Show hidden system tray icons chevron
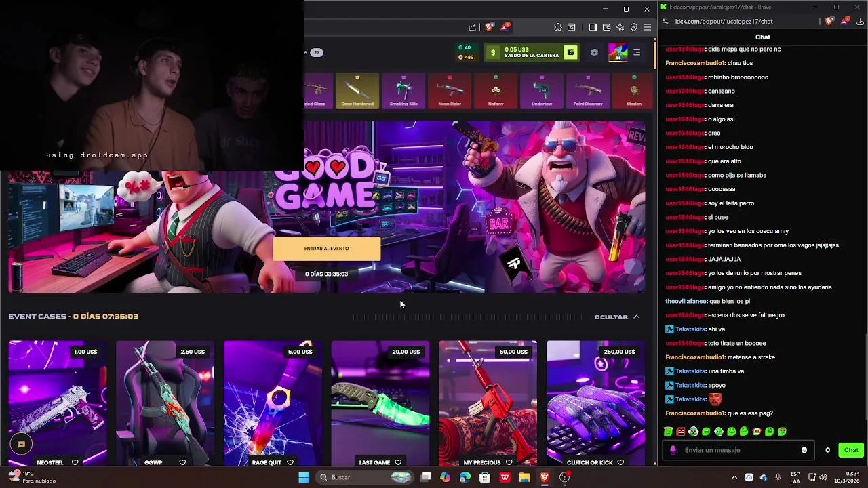Screen dimensions: 868x488 [x=734, y=477]
